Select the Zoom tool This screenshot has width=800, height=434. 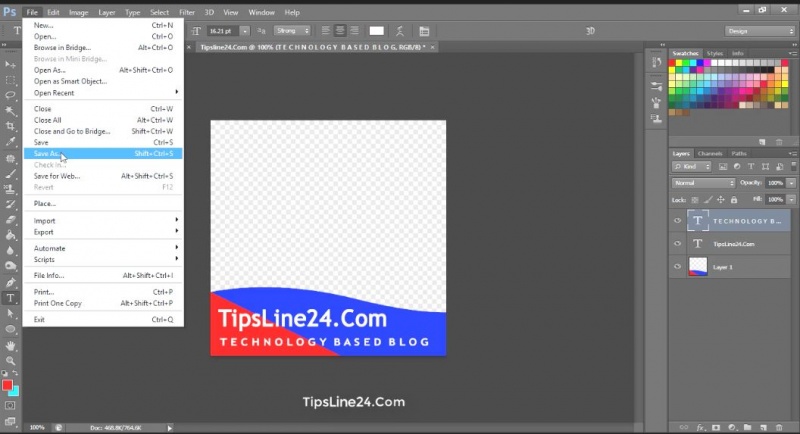(10, 361)
